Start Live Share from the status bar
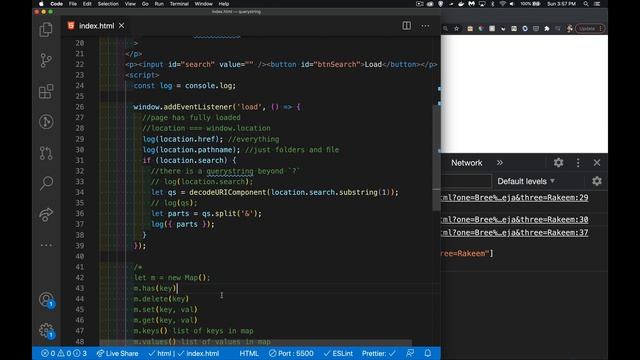 point(118,353)
